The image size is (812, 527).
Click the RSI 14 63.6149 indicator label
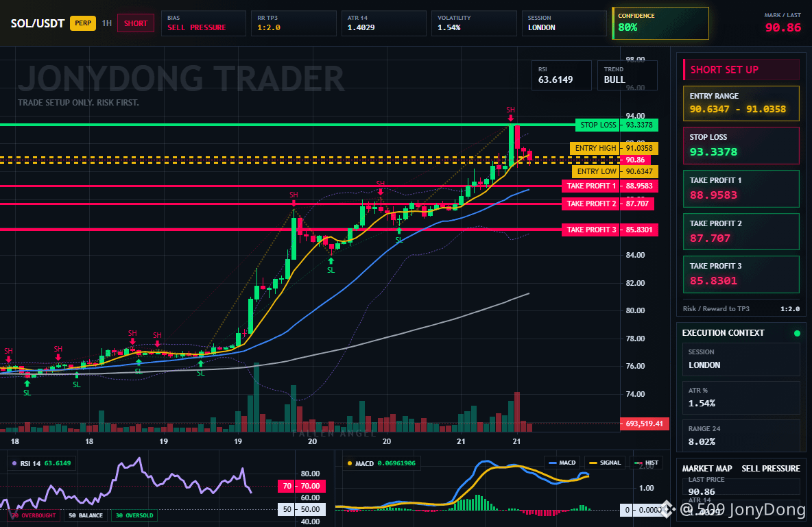[41, 463]
